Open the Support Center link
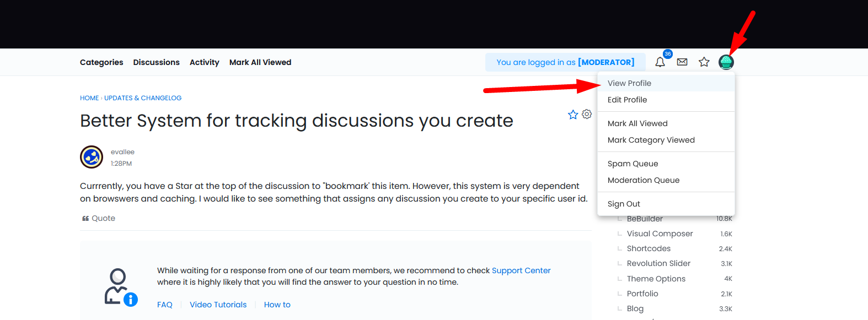 point(521,270)
